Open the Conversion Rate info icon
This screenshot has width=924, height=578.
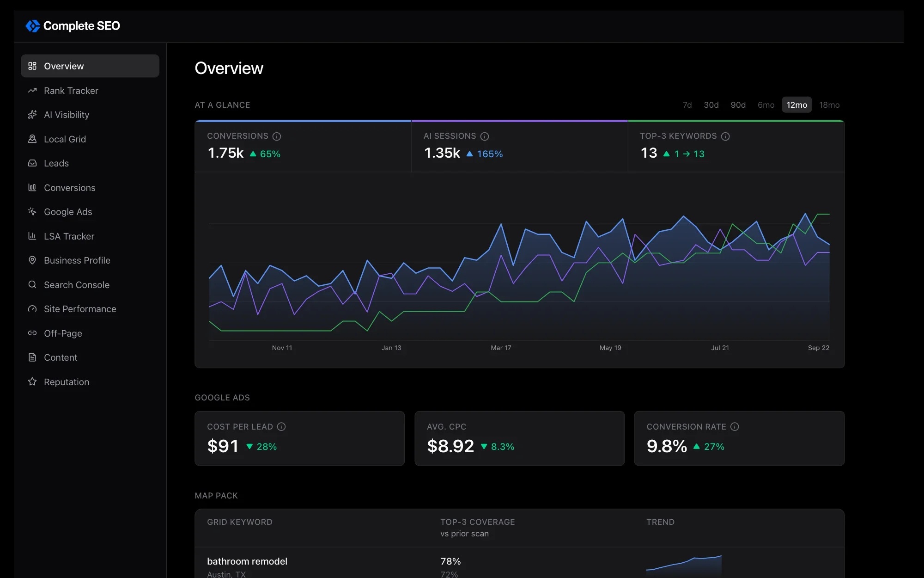tap(735, 427)
